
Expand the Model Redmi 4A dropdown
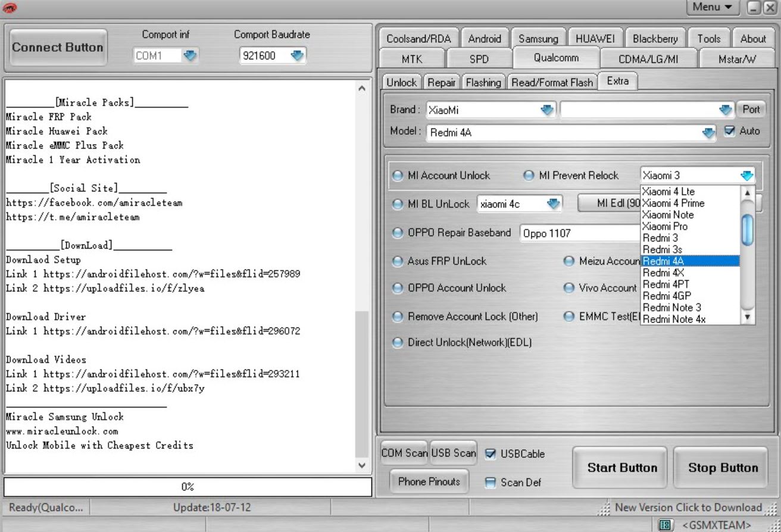click(708, 133)
